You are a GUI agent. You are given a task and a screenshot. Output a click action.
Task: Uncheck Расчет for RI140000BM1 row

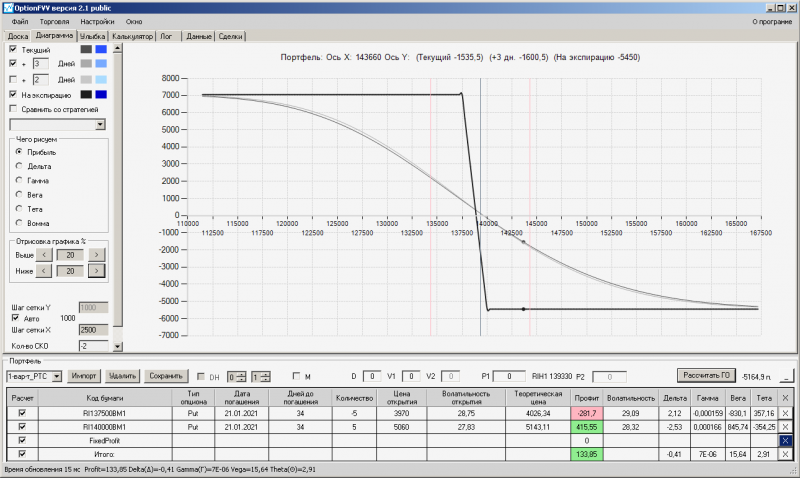(22, 426)
